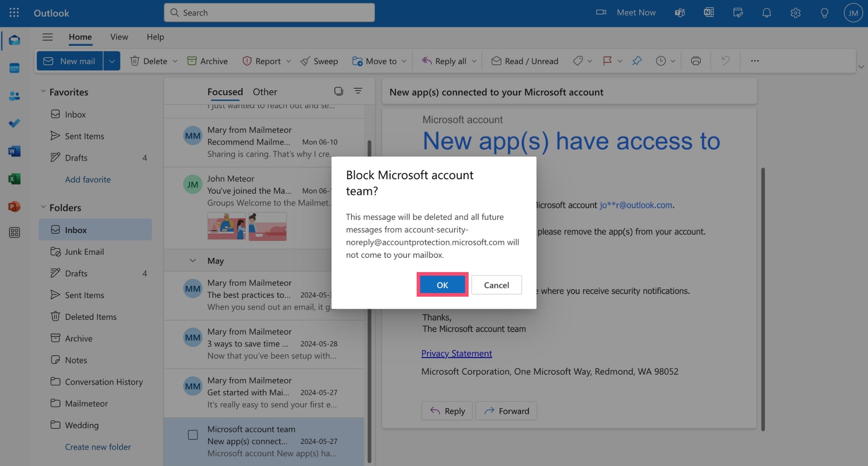
Task: Show notifications bell
Action: pos(766,13)
